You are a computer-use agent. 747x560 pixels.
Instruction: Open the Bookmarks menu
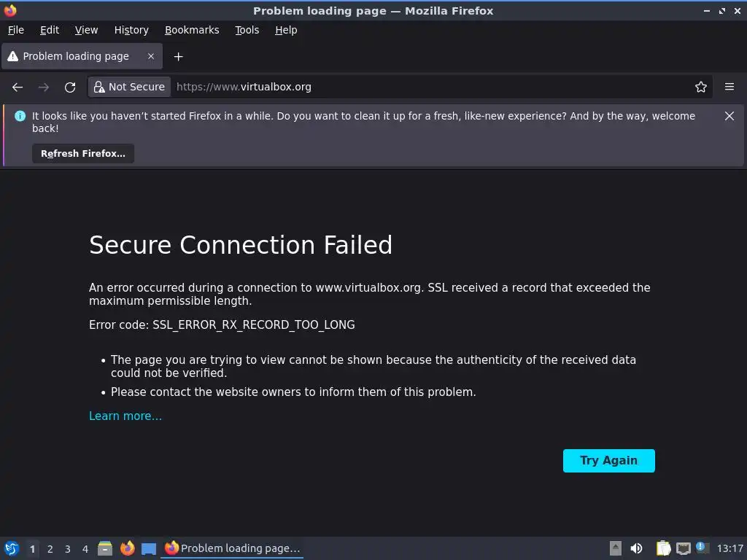click(192, 30)
